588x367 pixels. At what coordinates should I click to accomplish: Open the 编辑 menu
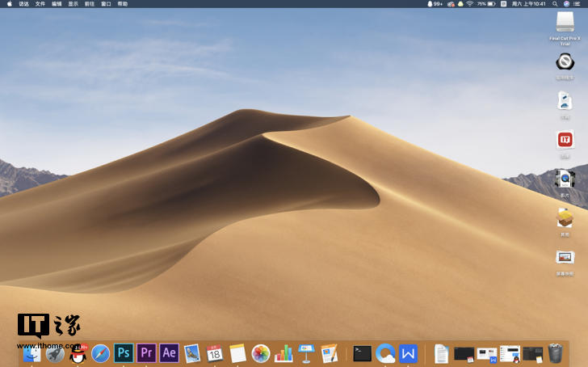point(57,4)
